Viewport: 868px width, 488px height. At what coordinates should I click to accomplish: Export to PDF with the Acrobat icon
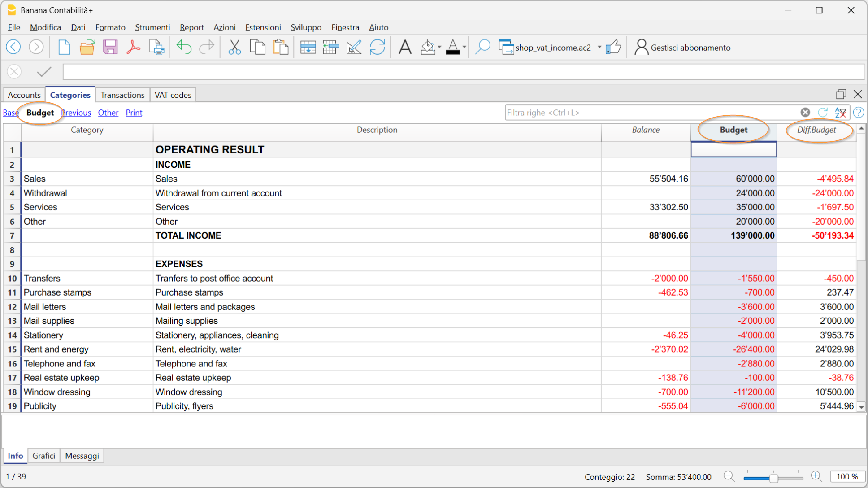(133, 47)
